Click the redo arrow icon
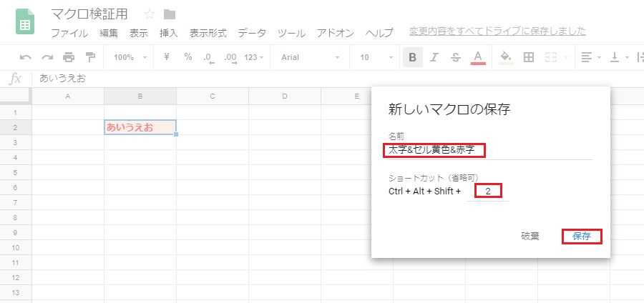Screen dimensions: 644x303 pyautogui.click(x=47, y=57)
